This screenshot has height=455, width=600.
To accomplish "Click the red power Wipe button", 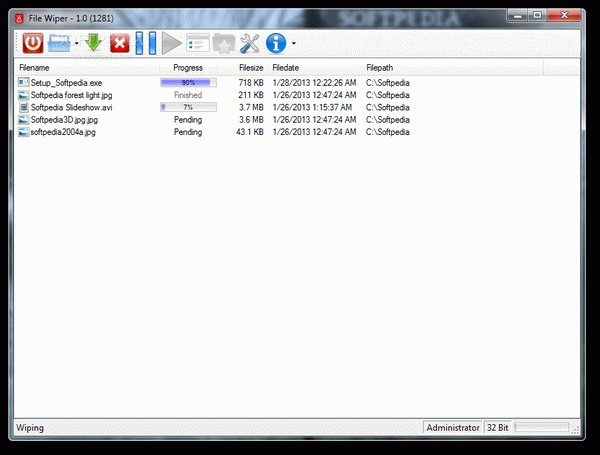I will point(33,43).
